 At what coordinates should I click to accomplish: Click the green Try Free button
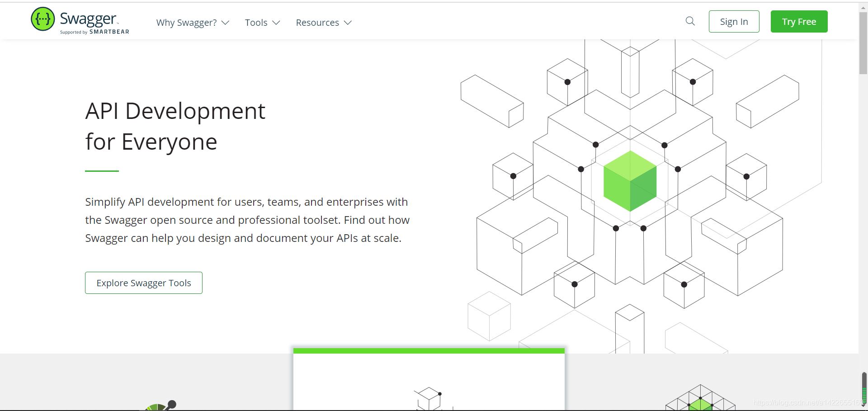[x=799, y=22]
